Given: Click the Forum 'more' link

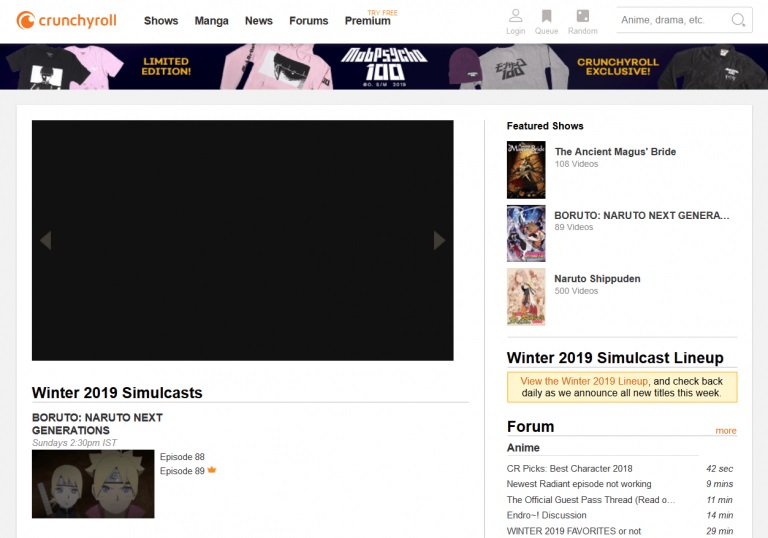Looking at the screenshot, I should coord(726,431).
